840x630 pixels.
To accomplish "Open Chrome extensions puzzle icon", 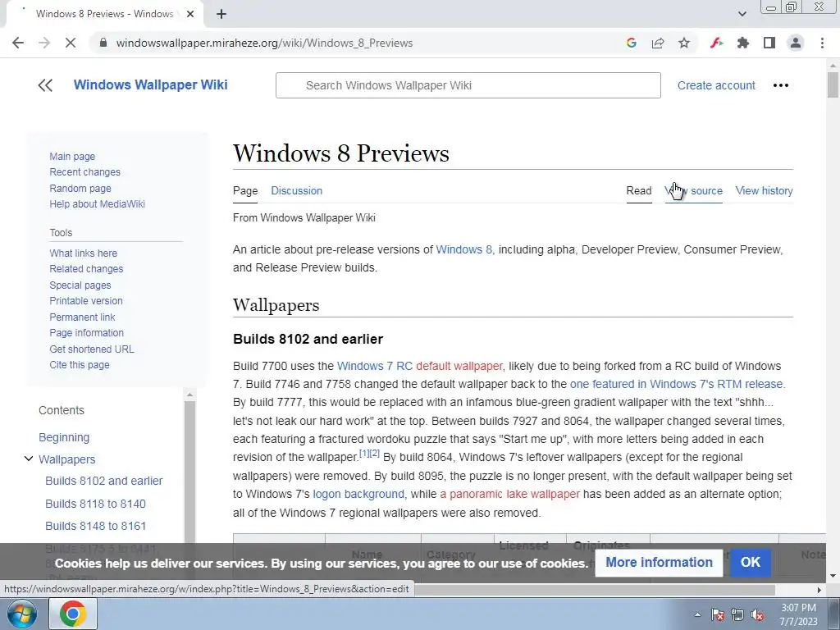I will (742, 43).
